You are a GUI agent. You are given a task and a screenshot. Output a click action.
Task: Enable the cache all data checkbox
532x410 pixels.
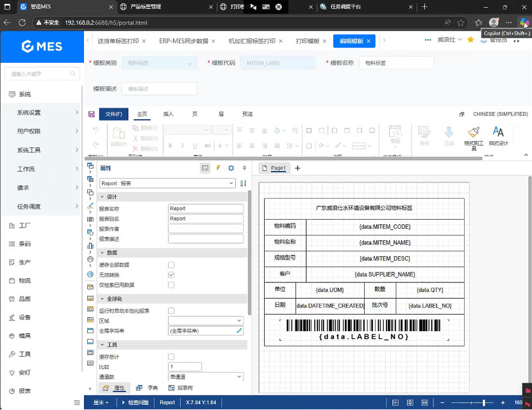[171, 265]
